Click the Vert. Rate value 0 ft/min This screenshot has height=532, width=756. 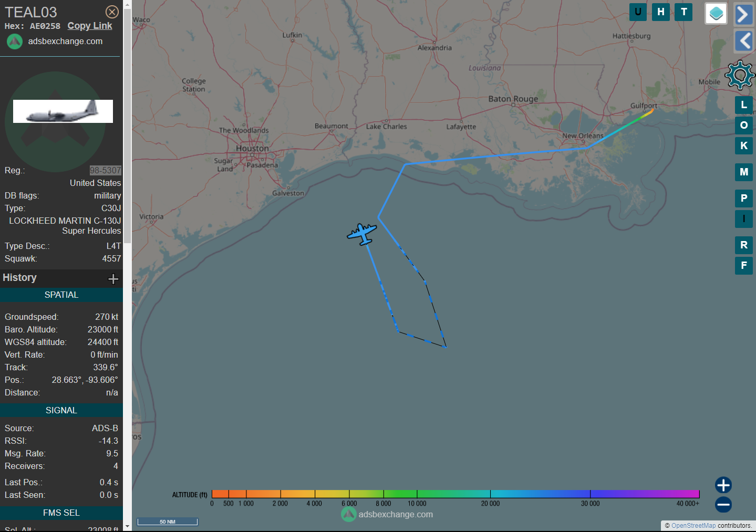point(105,355)
